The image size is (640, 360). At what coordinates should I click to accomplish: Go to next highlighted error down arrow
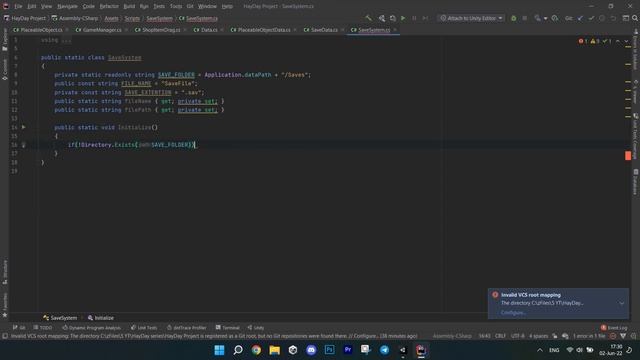click(x=626, y=41)
